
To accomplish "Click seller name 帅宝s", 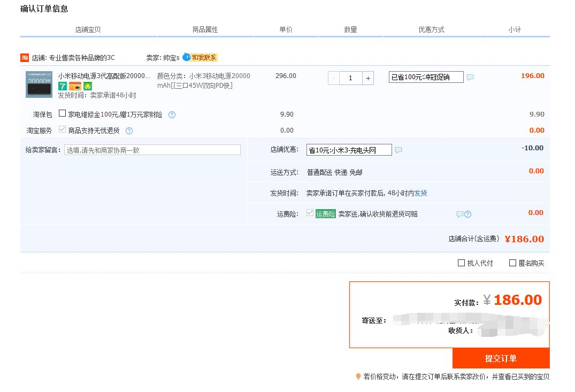I will pos(171,58).
